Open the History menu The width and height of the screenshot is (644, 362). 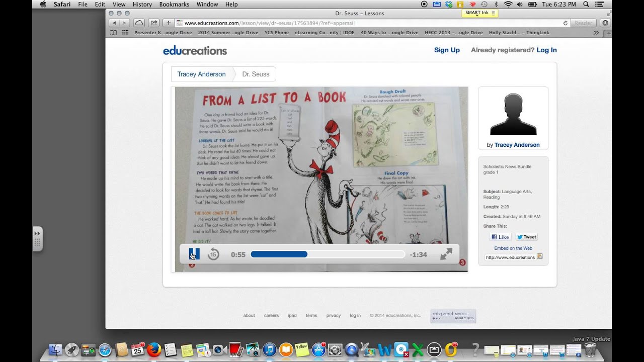(142, 4)
